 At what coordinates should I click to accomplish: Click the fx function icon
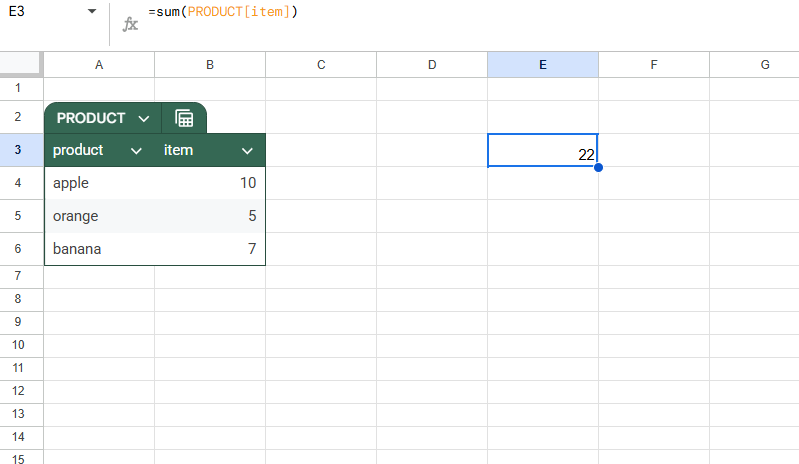[130, 24]
